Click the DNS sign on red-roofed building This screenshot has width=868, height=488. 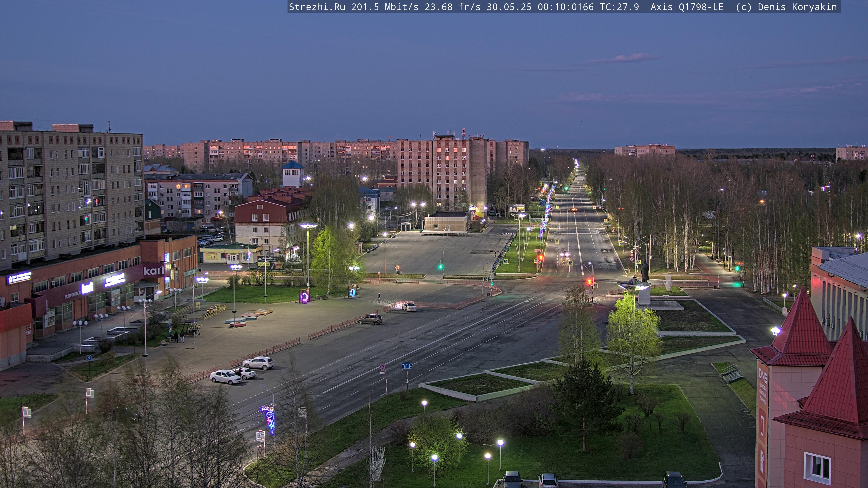(x=763, y=375)
